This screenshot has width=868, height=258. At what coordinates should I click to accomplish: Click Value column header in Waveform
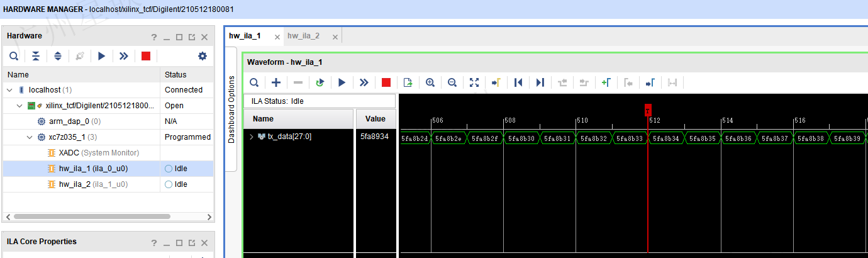(x=376, y=118)
